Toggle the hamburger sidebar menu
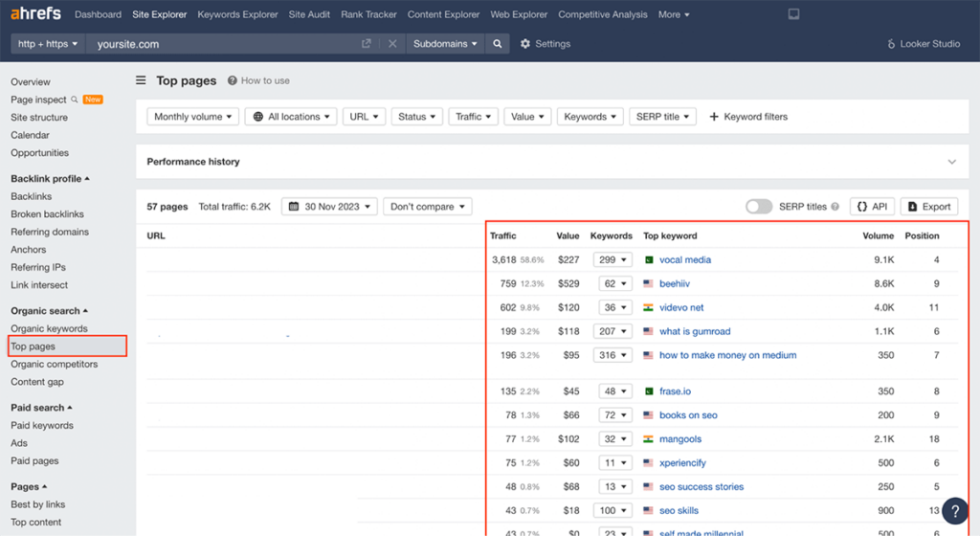This screenshot has width=980, height=536. coord(142,80)
